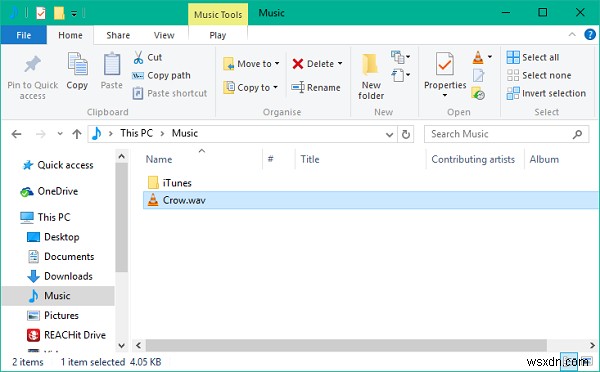Click the Title column header
The height and width of the screenshot is (372, 600).
click(x=310, y=159)
